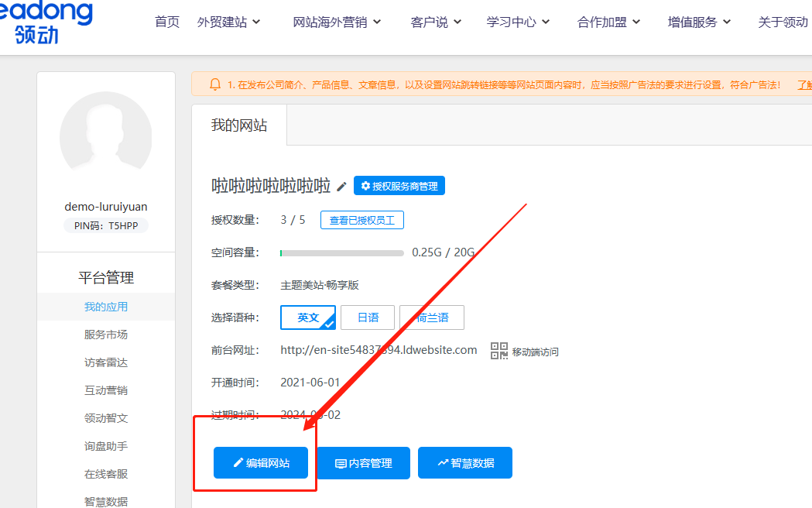Click the gear icon on 授权服务商管理
The height and width of the screenshot is (508, 812).
pyautogui.click(x=364, y=185)
